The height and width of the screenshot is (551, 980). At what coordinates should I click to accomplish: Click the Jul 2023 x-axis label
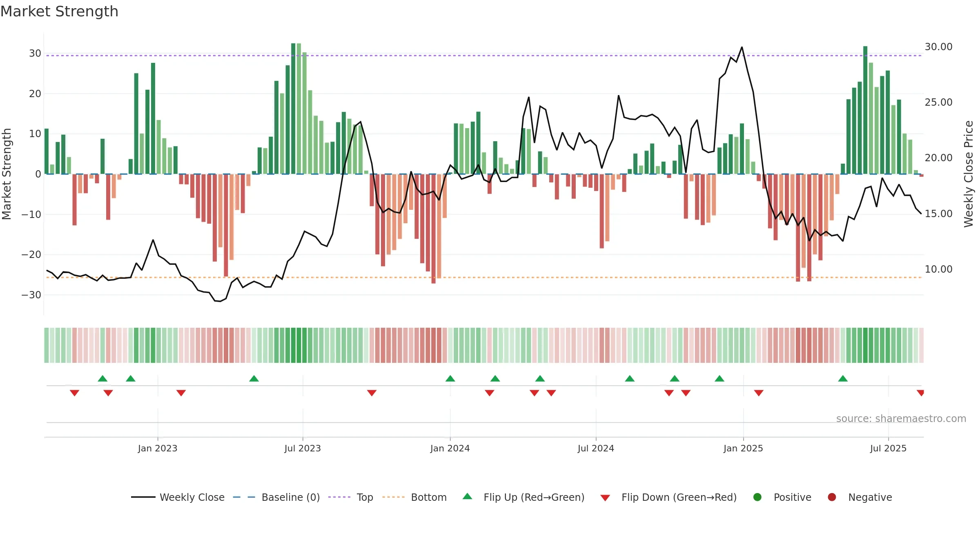click(x=303, y=449)
